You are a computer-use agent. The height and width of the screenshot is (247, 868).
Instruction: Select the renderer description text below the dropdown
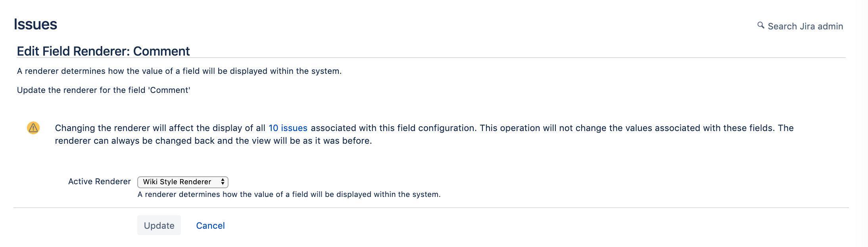point(289,195)
